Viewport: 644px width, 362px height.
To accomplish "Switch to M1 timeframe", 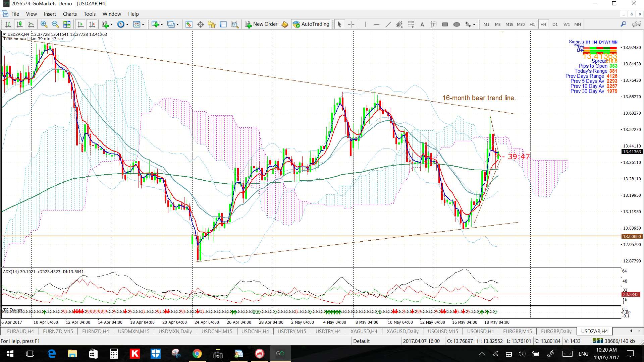I will pos(486,24).
